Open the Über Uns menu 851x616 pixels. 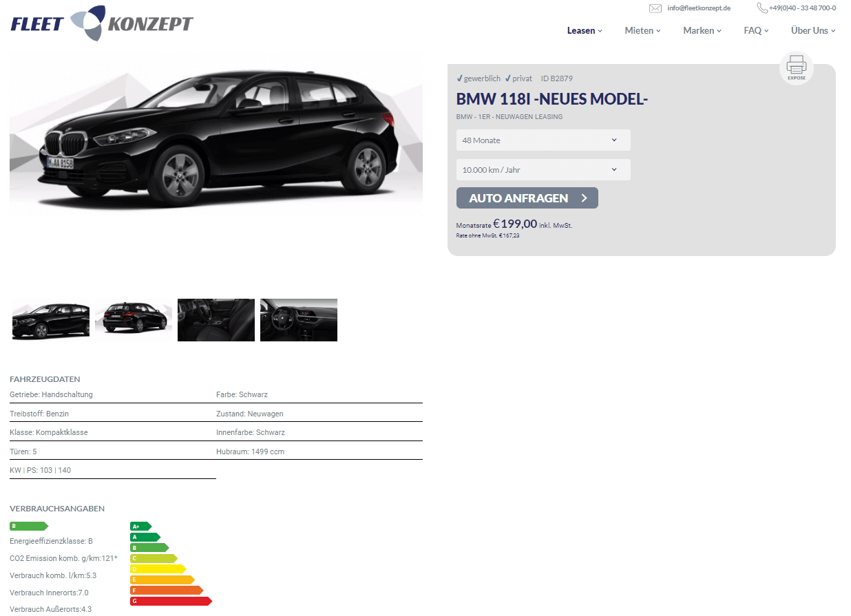coord(813,30)
